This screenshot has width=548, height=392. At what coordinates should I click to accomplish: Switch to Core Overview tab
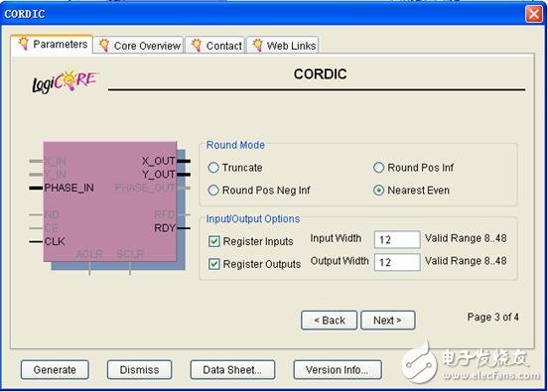(139, 46)
